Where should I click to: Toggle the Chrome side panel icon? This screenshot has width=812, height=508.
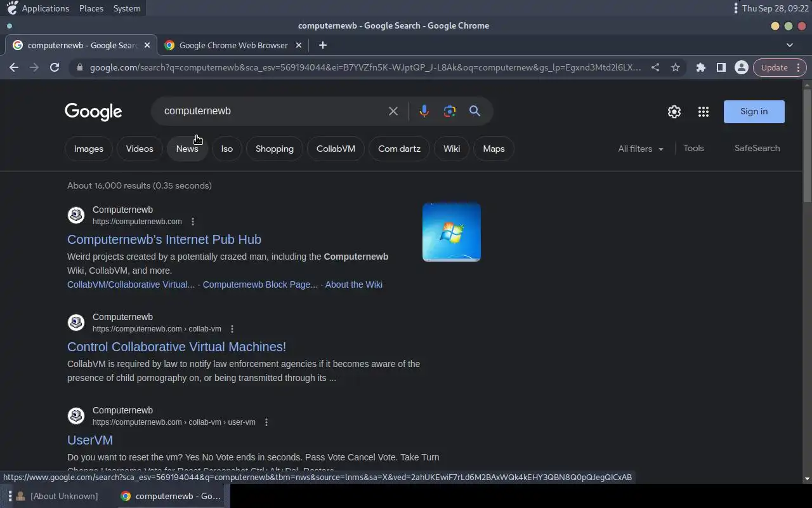[721, 67]
